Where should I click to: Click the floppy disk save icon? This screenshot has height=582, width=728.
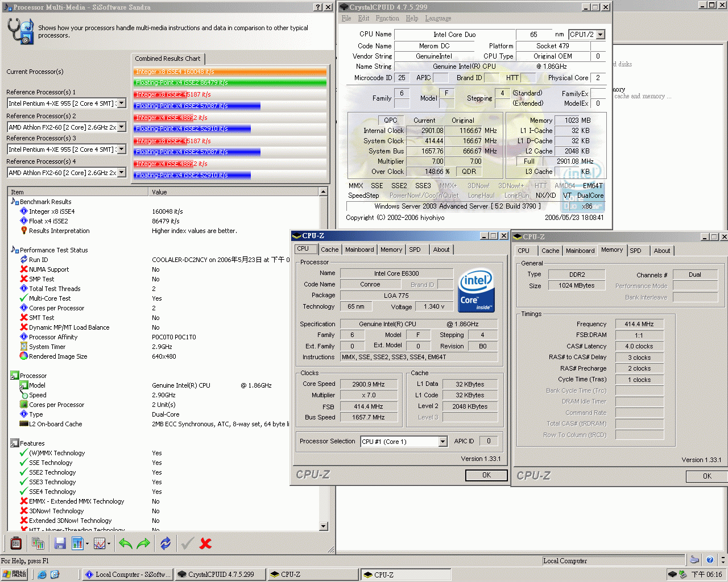tap(60, 544)
